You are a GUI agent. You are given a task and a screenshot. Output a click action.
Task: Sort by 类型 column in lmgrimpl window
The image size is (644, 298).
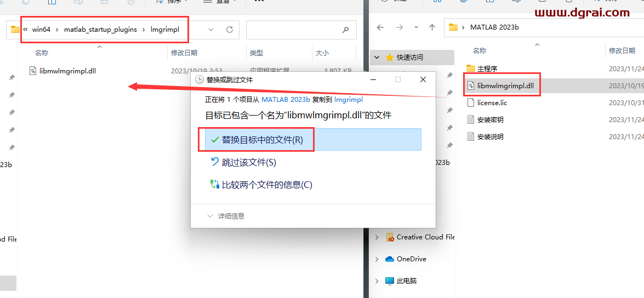(257, 53)
